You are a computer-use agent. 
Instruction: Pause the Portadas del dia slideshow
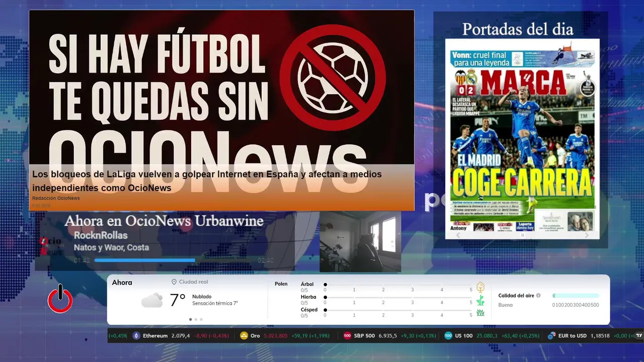(x=522, y=235)
